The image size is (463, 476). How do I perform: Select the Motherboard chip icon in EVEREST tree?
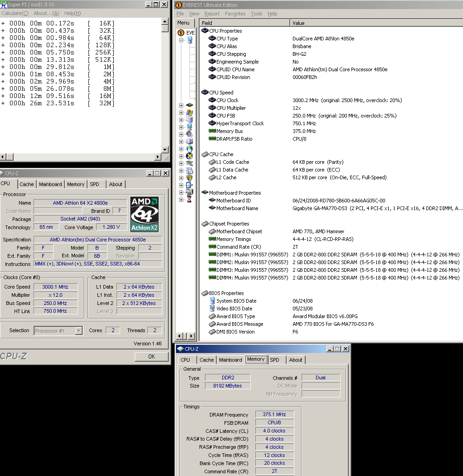tap(190, 105)
